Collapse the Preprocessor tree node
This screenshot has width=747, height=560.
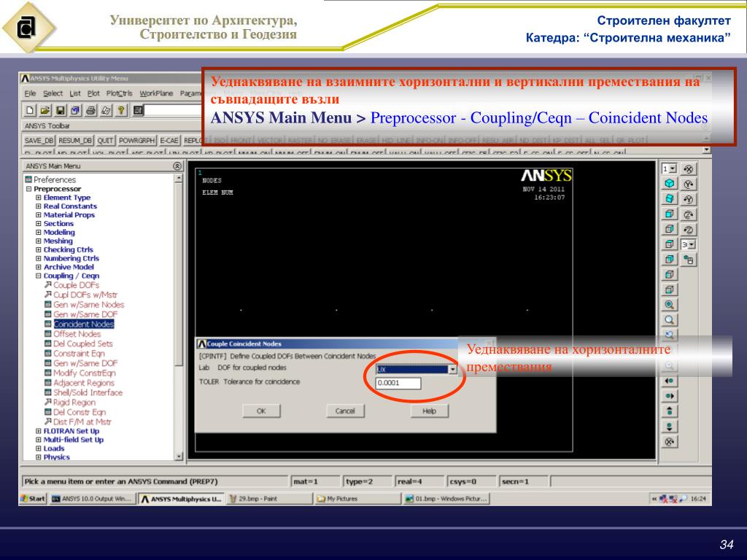28,189
